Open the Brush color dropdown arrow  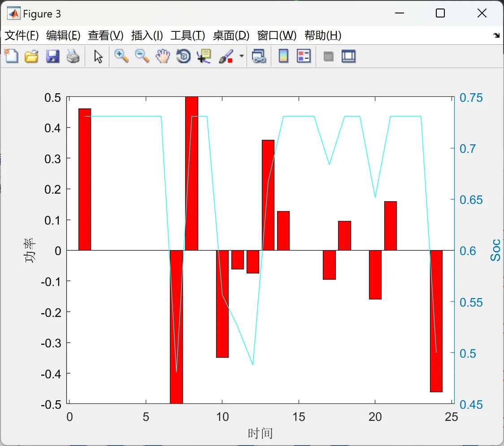coord(241,56)
